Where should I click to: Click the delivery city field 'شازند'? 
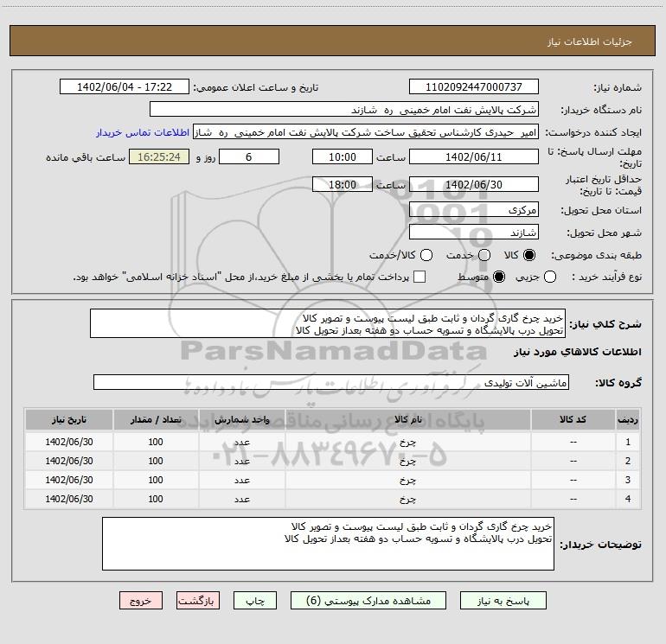[x=474, y=232]
